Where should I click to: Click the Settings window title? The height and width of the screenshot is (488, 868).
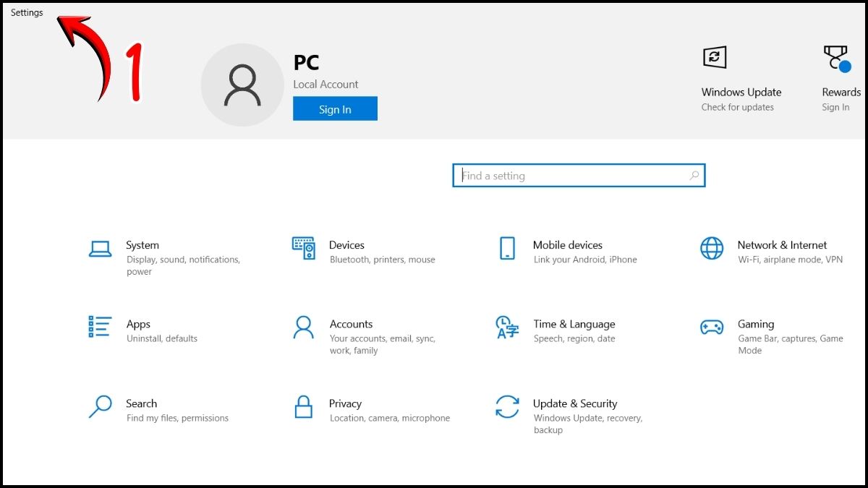click(26, 12)
